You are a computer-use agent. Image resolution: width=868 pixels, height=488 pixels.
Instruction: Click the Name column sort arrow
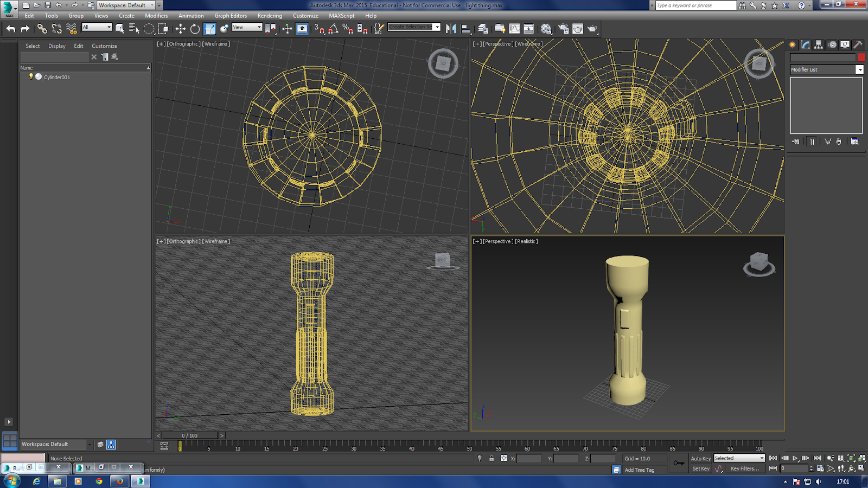coord(148,68)
